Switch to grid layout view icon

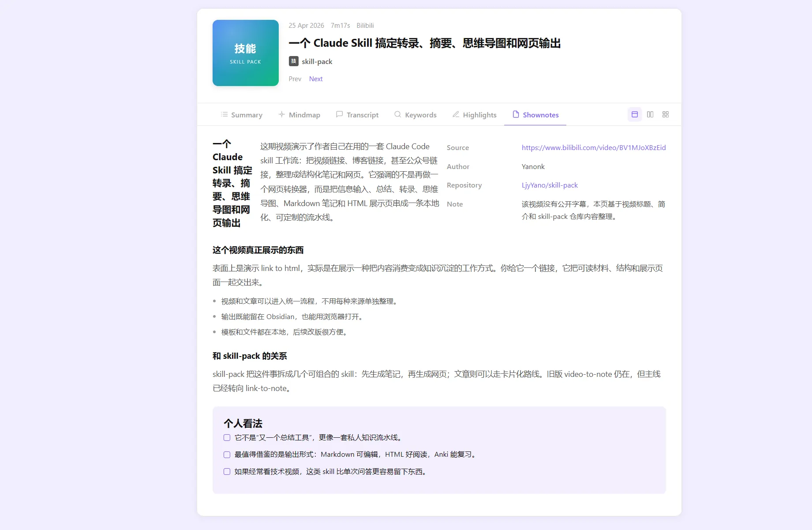666,114
